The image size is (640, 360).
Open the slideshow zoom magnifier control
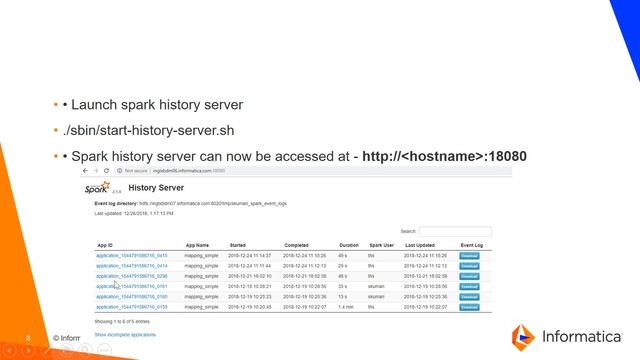coord(85,350)
